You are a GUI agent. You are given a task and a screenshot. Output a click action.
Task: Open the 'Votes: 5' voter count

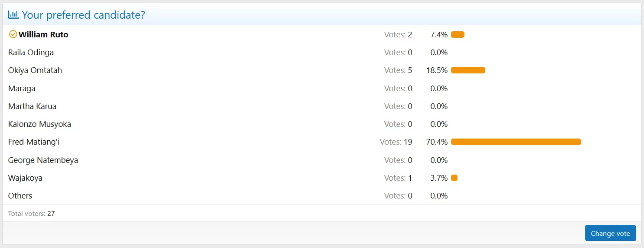(x=398, y=70)
